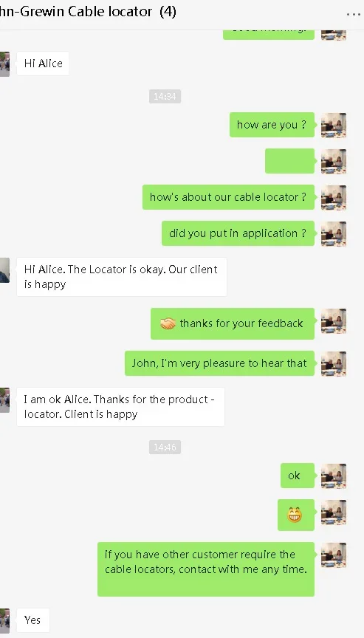Click the 14:34 timestamp label
364x638 pixels.
165,97
